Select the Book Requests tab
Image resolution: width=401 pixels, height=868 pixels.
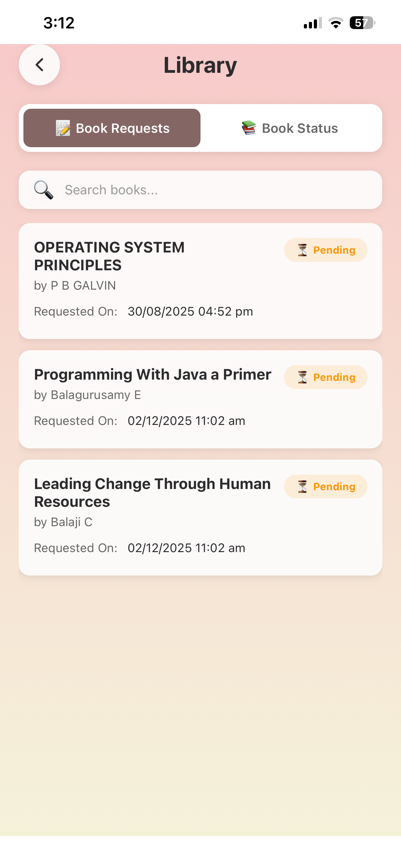point(112,128)
